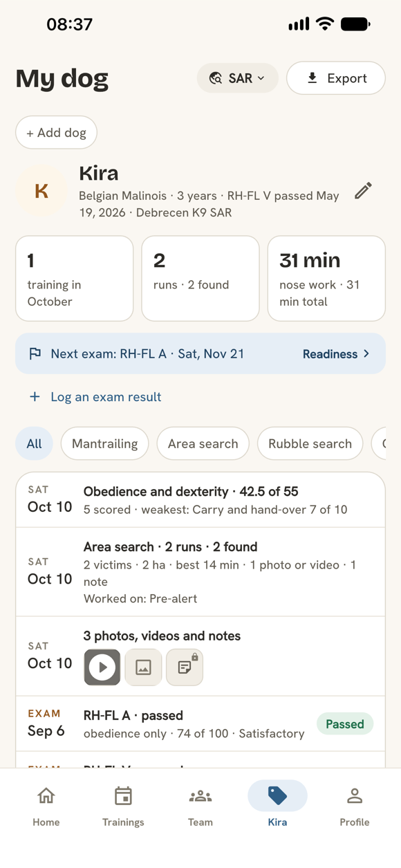Viewport: 401px width, 868px height.
Task: Open the photo thumbnail in the media entry
Action: click(x=143, y=667)
